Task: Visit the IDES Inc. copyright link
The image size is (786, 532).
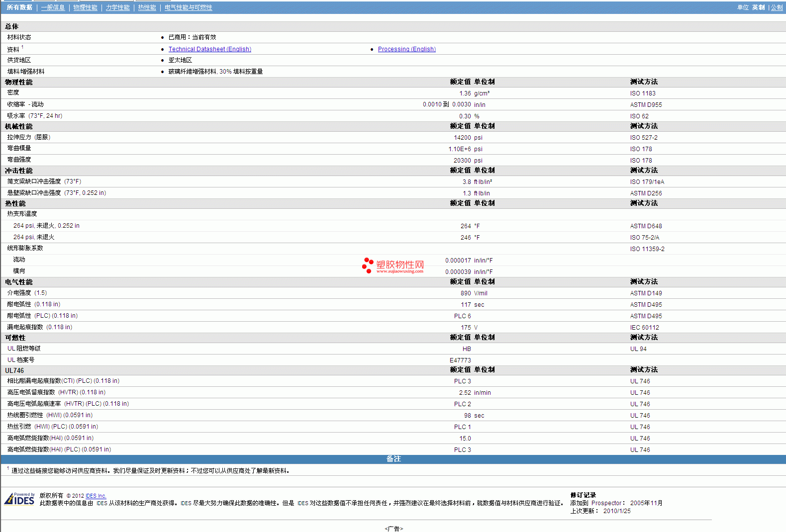Action: tap(96, 496)
